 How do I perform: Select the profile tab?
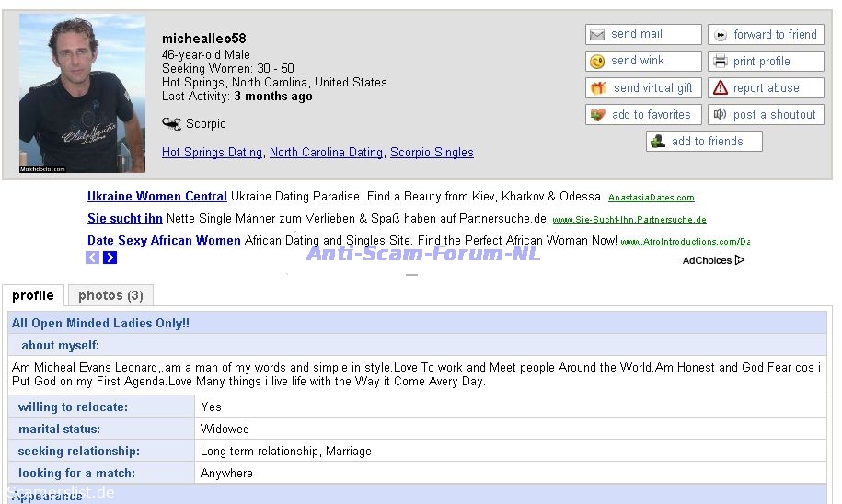pos(33,295)
